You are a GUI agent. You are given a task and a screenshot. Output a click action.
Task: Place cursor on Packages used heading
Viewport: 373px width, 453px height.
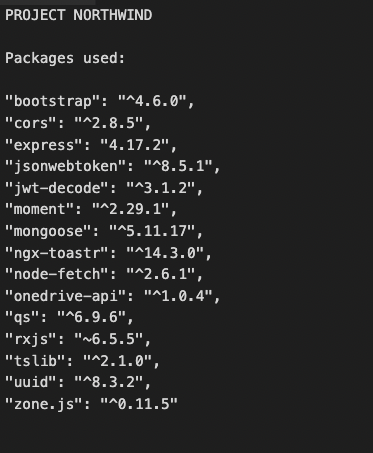(x=65, y=58)
